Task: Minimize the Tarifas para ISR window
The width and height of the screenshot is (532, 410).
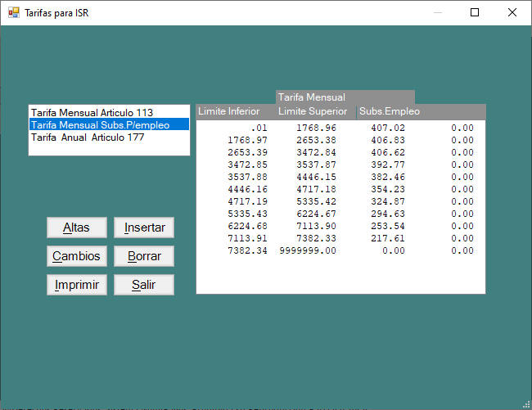Action: point(437,13)
